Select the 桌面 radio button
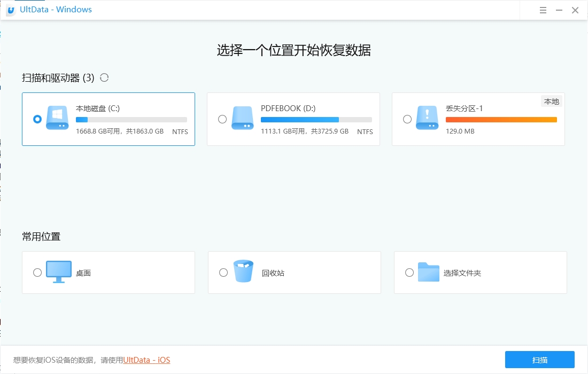Screen dimensions: 588x374 click(37, 272)
